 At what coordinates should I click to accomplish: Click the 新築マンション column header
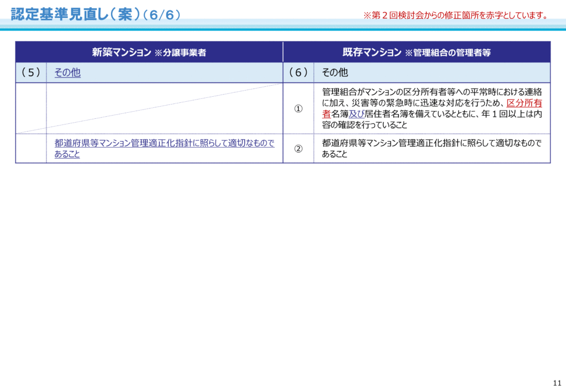tap(121, 53)
